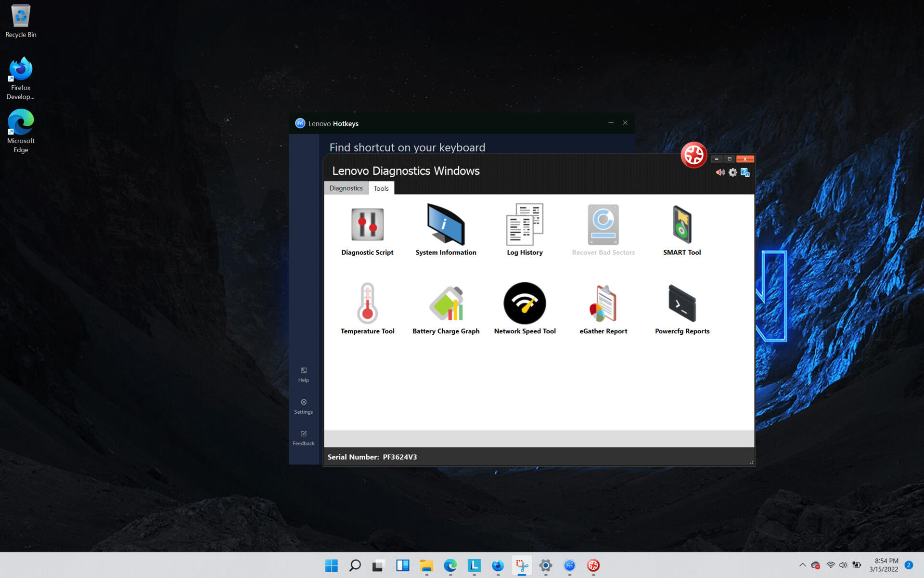Switch to the Diagnostics tab
Viewport: 924px width, 578px height.
coord(346,188)
